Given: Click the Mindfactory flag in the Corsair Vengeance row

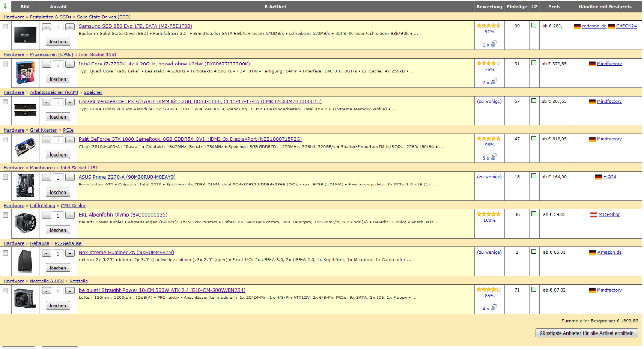Looking at the screenshot, I should click(592, 102).
